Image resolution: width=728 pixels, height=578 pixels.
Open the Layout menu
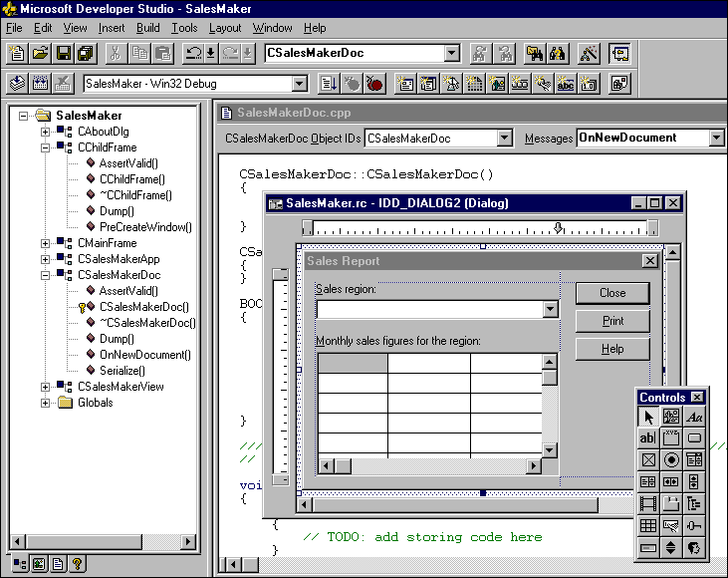click(x=225, y=28)
